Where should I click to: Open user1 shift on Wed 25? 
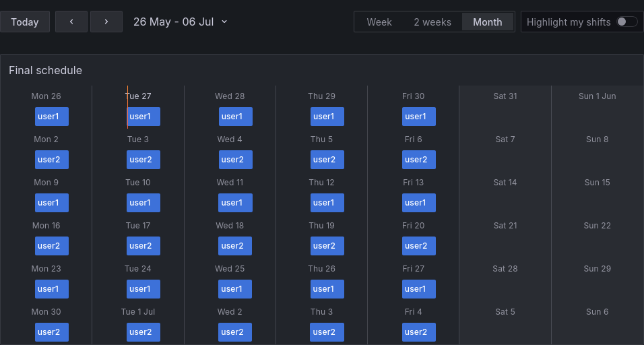click(235, 289)
